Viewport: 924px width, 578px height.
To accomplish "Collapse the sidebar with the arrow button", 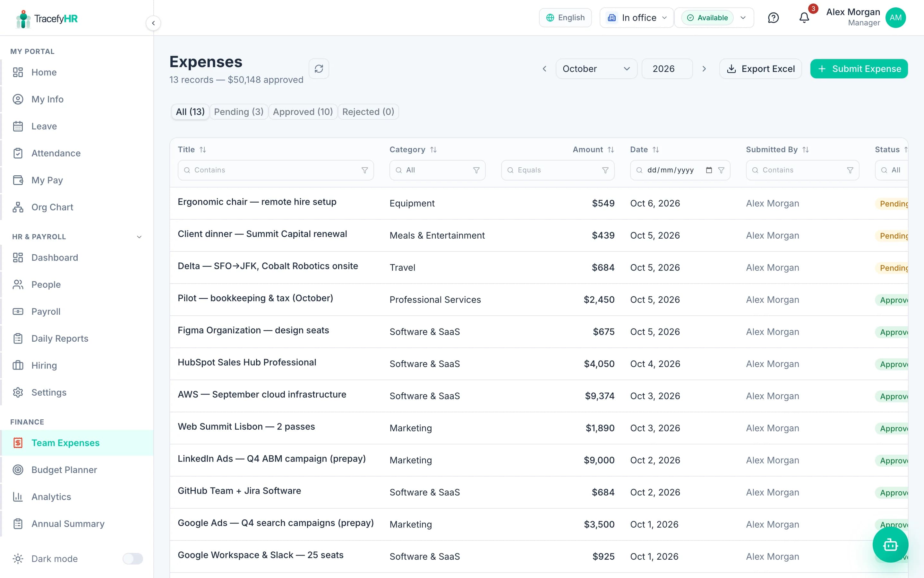I will [x=153, y=23].
